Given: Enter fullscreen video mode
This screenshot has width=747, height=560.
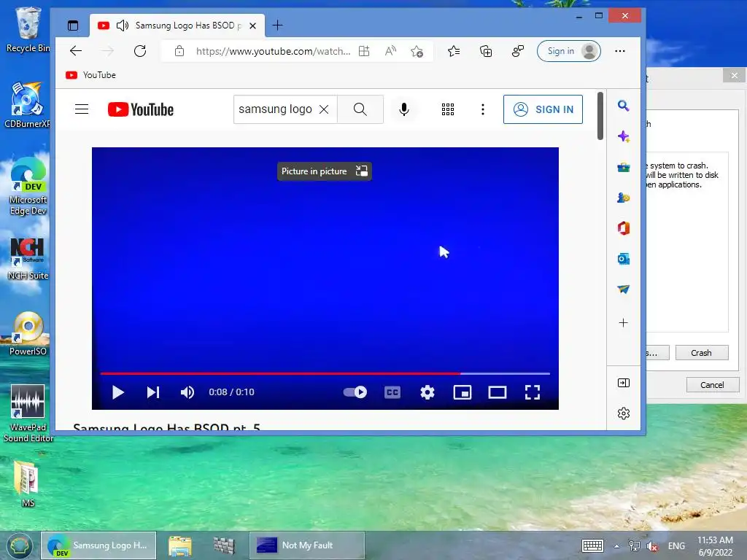Looking at the screenshot, I should (532, 392).
